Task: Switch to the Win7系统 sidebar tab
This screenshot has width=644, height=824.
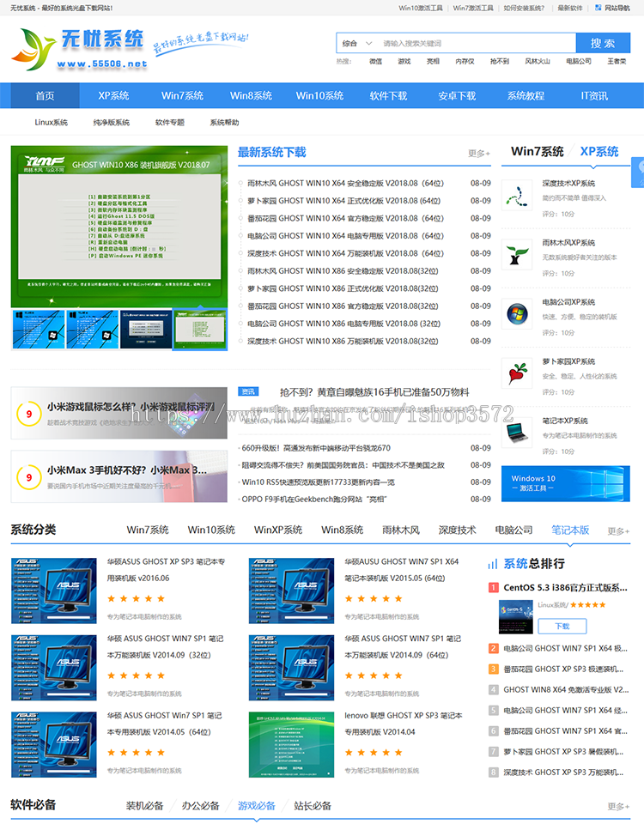Action: coord(538,151)
